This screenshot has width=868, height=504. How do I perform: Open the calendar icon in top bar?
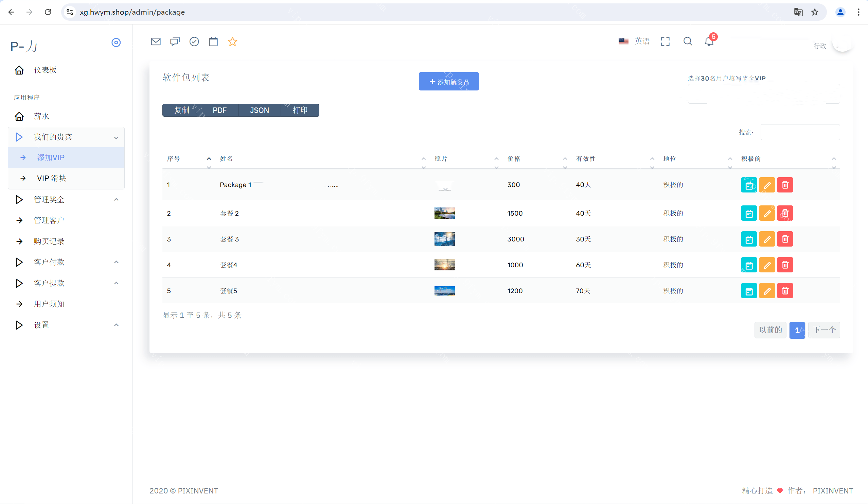(214, 42)
